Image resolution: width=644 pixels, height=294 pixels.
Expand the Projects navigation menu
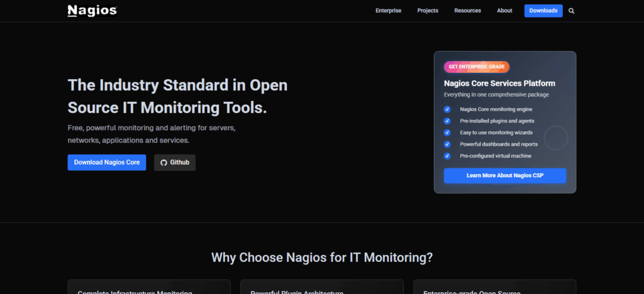[x=428, y=11]
